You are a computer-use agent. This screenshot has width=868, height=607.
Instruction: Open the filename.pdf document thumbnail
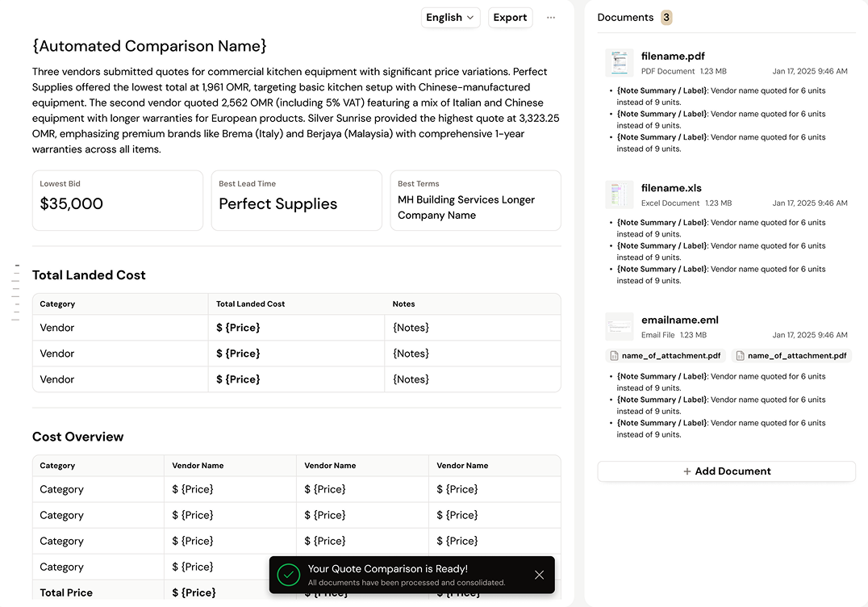coord(620,63)
